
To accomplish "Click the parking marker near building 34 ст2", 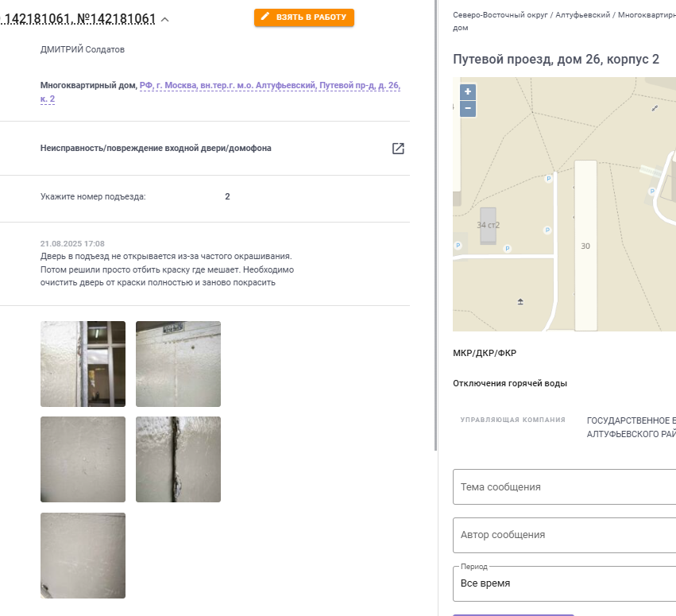I will pyautogui.click(x=508, y=249).
